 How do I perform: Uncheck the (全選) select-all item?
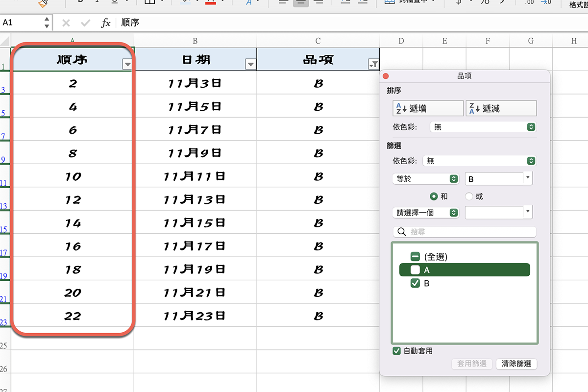[416, 256]
